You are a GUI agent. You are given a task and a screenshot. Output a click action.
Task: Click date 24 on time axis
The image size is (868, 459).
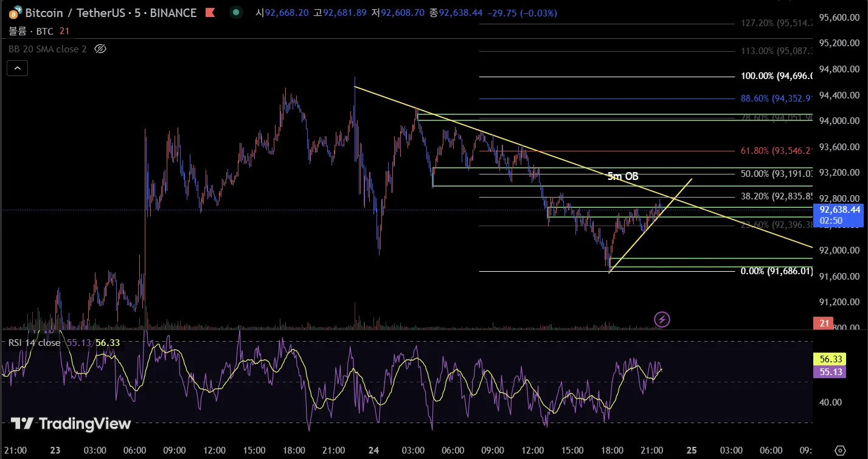(373, 450)
